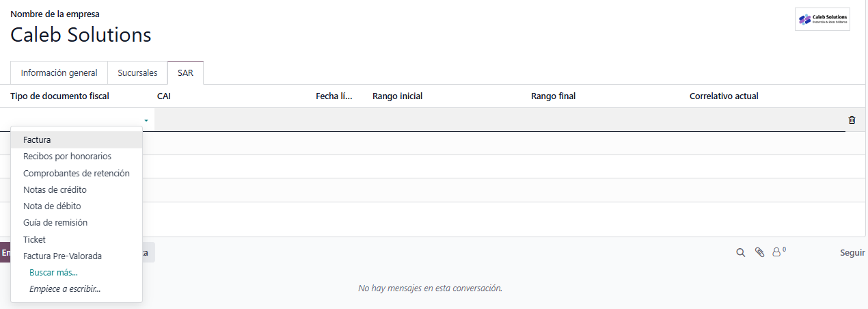Select Guía de remisión option

click(x=77, y=222)
